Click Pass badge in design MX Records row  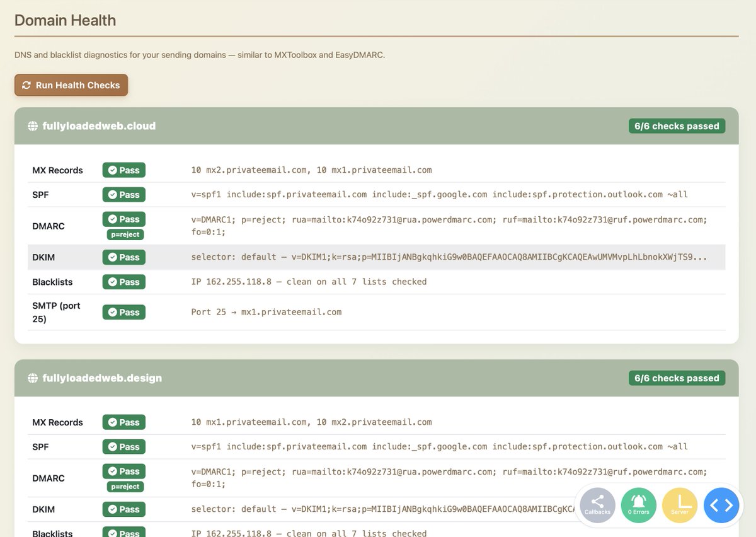(x=124, y=422)
